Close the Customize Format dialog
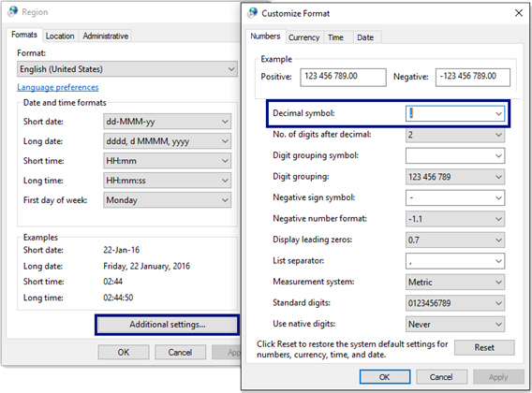Screen dimensions: 532x393 coord(519,13)
